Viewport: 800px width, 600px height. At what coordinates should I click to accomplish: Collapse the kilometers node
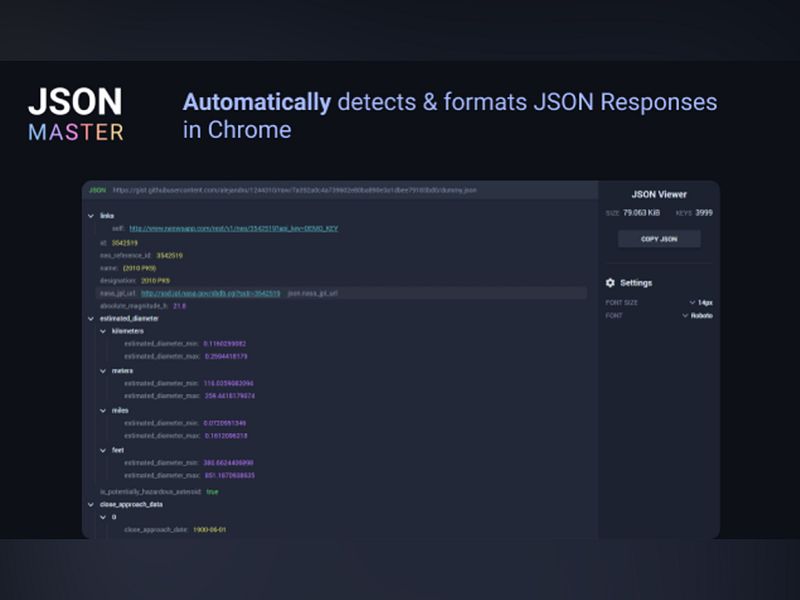coord(104,332)
